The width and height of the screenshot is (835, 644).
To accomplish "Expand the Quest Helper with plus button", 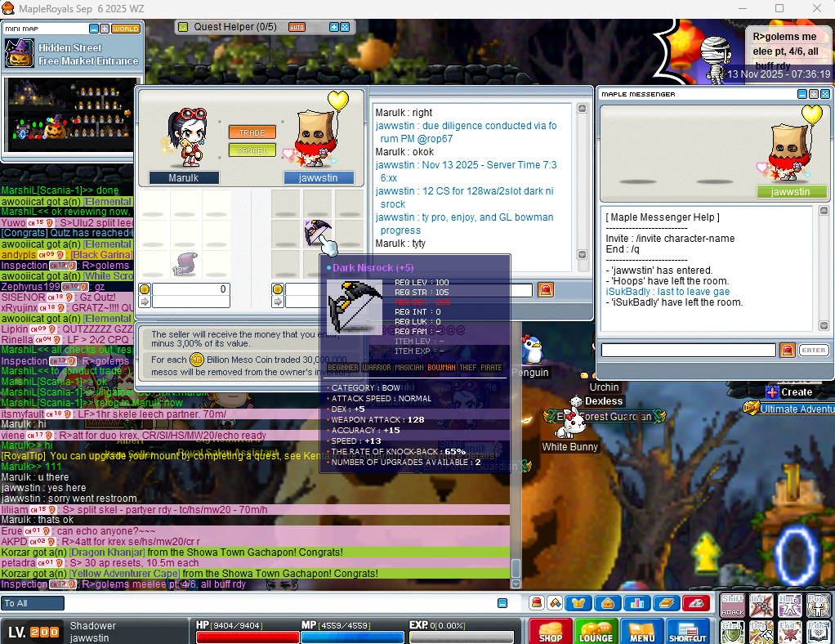I will click(x=333, y=27).
